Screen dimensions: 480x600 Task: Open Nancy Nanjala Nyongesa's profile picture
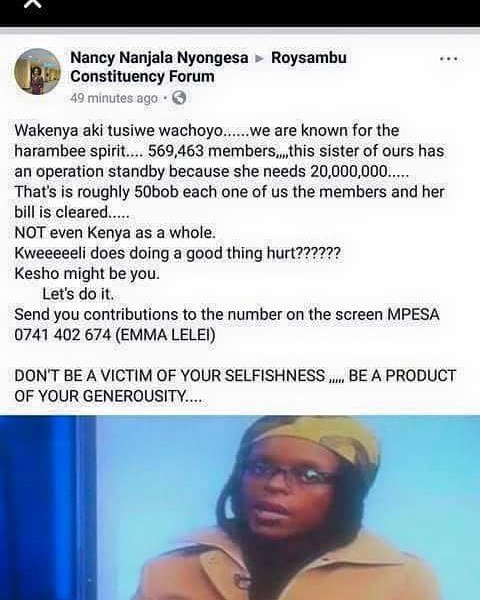(x=38, y=72)
